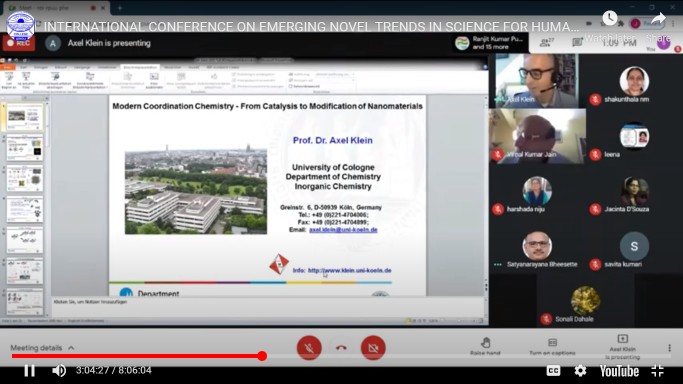Click the red video progress bar scrubber
This screenshot has height=384, width=683.
[262, 356]
